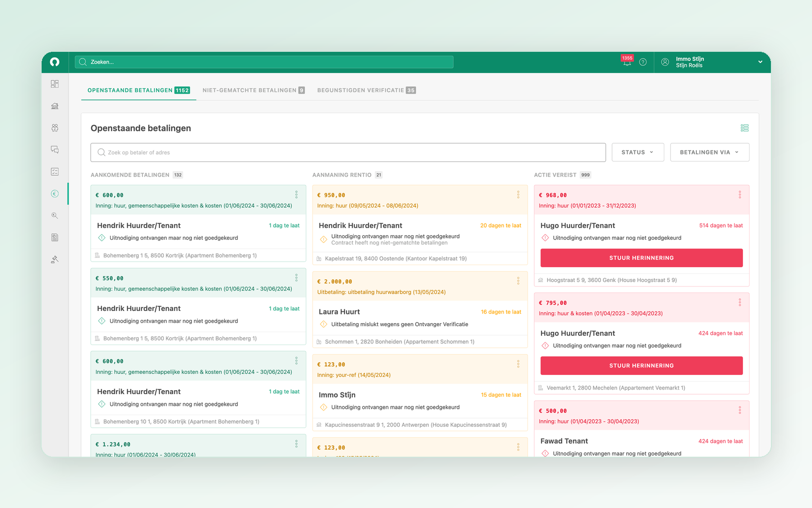Focus the Zoek op betaler of adres field
Viewport: 812px width, 508px height.
[348, 152]
